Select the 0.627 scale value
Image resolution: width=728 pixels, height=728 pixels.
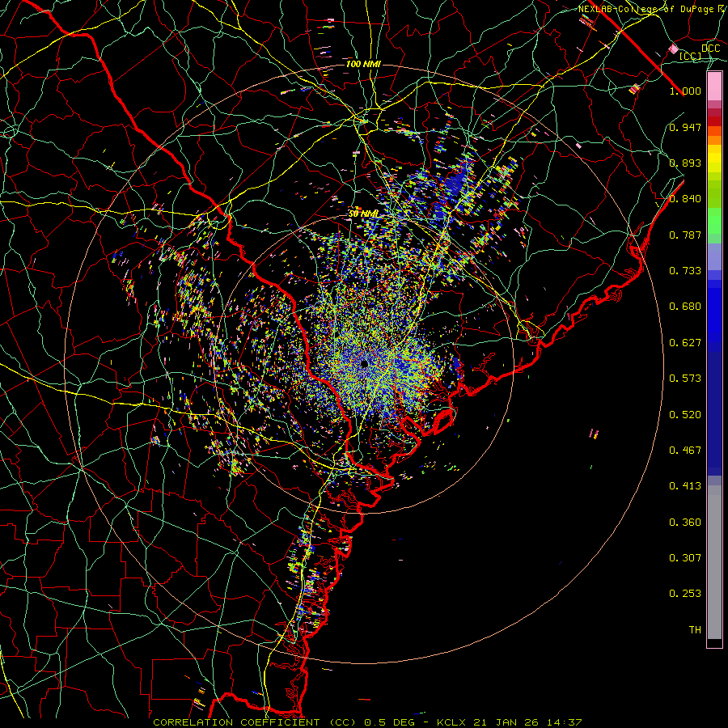[685, 343]
